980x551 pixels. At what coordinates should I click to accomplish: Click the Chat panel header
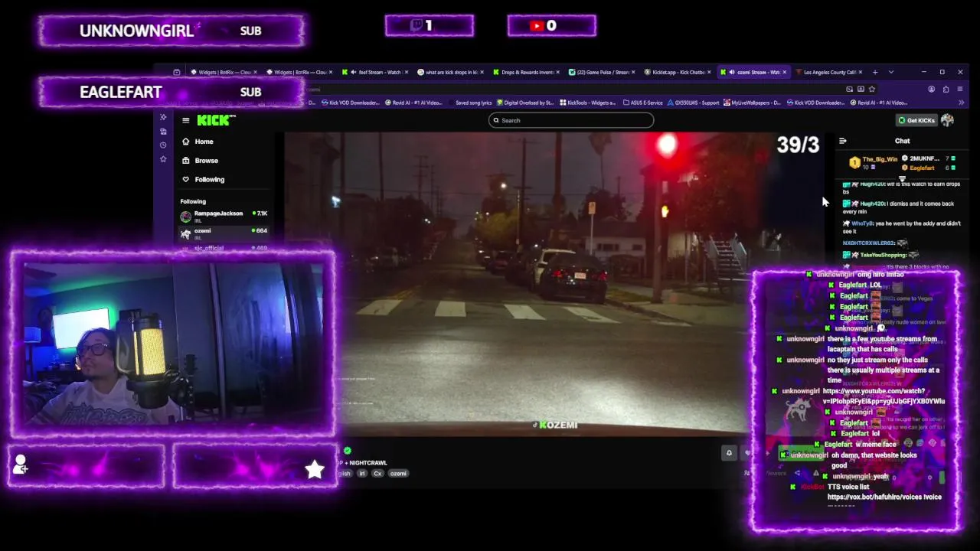pos(902,141)
